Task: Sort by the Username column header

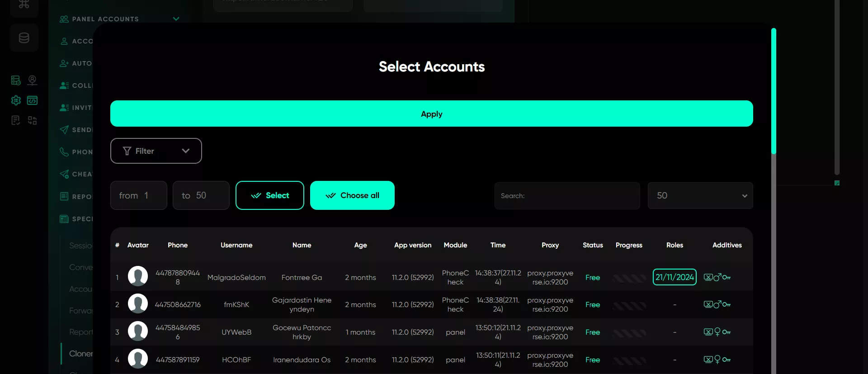Action: tap(236, 245)
